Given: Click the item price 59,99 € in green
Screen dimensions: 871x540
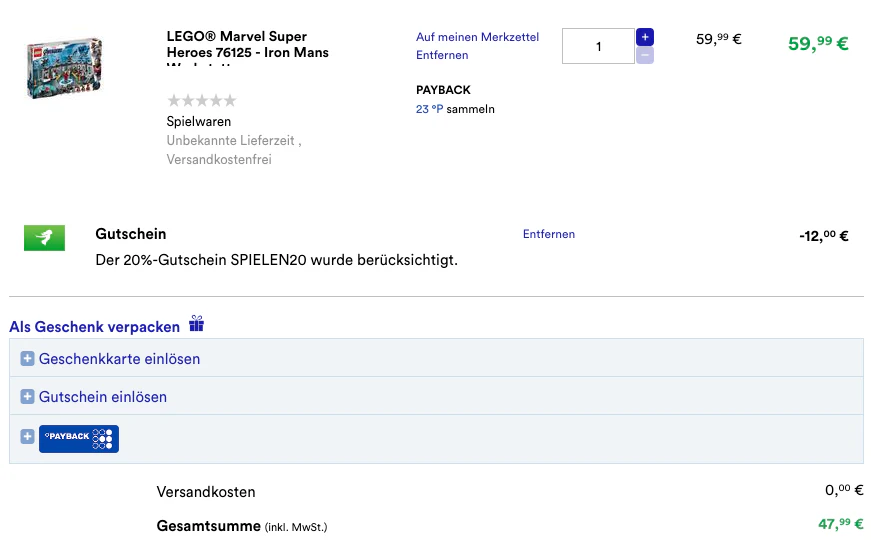Looking at the screenshot, I should (x=818, y=43).
